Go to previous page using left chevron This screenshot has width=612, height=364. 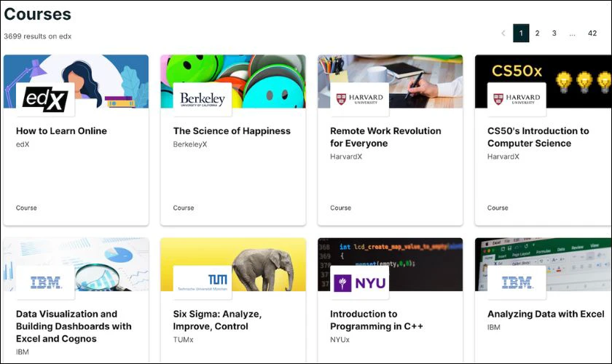click(x=503, y=33)
